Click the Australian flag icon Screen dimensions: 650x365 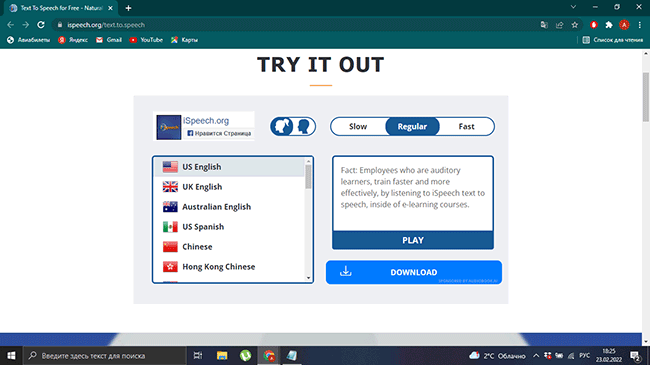(170, 207)
